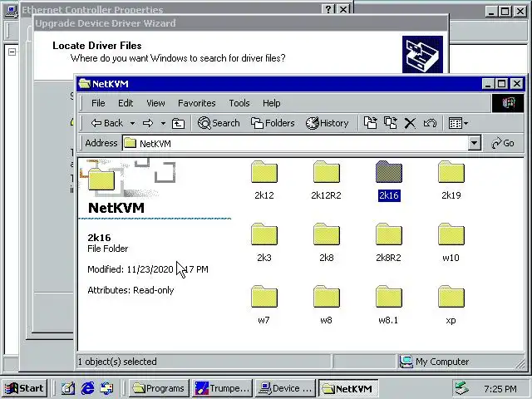Click the 'File Folder' type label

107,249
